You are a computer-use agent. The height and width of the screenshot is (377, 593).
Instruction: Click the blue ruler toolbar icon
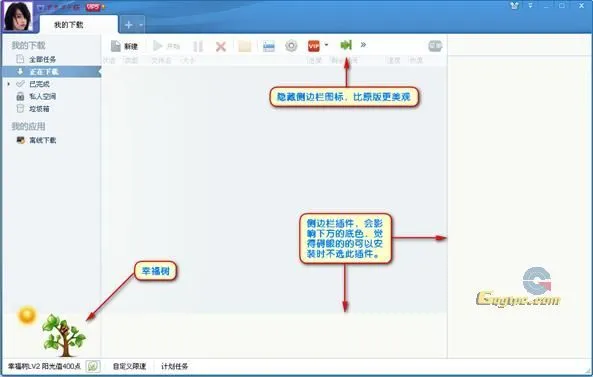coord(269,47)
